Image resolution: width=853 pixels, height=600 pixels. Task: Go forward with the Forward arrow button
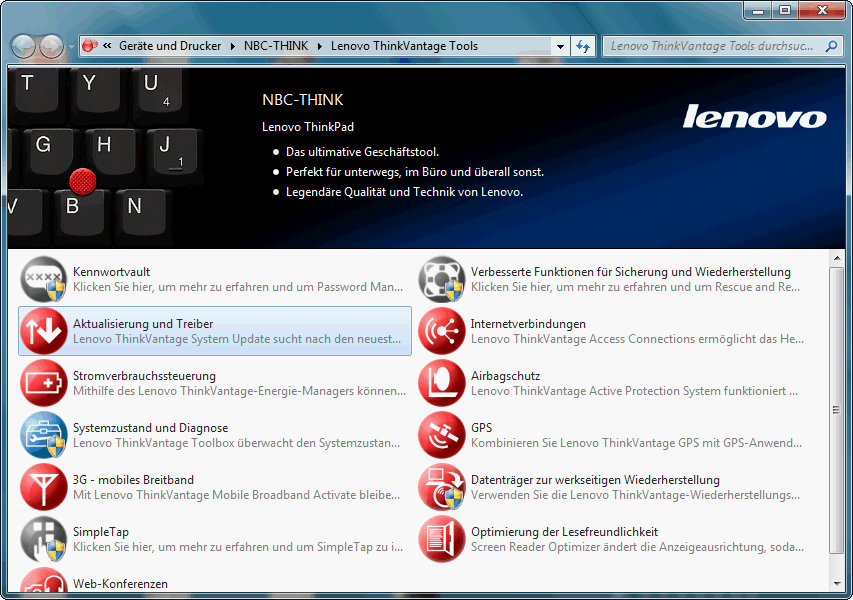(52, 47)
